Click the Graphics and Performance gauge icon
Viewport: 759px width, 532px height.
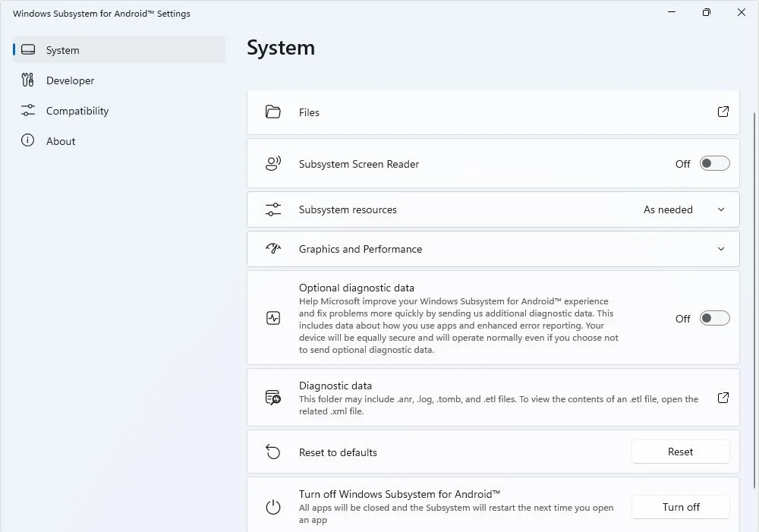(273, 248)
